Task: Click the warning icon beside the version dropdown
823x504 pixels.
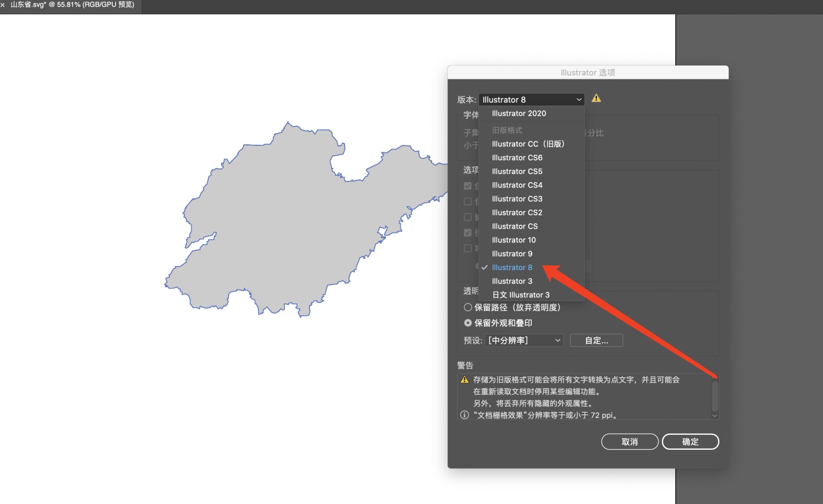Action: tap(596, 99)
